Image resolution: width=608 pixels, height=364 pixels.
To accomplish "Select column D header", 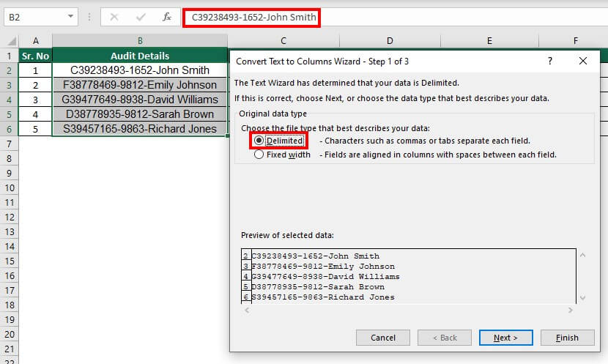I will pyautogui.click(x=390, y=41).
